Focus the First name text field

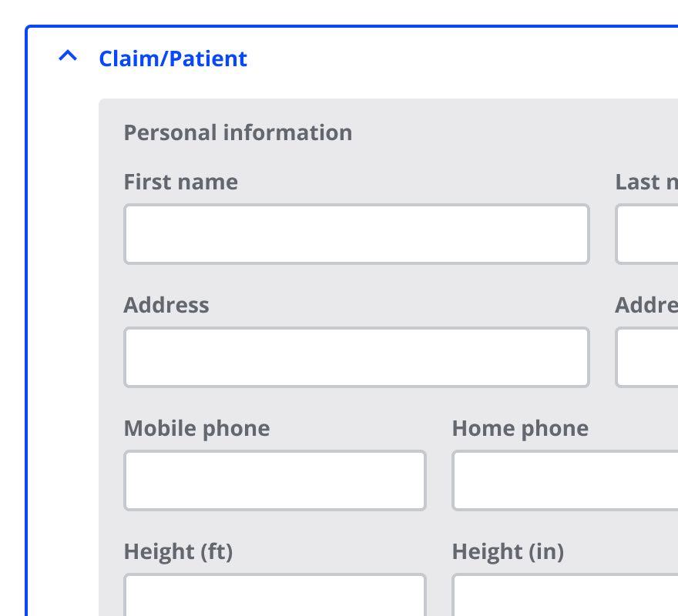point(356,234)
